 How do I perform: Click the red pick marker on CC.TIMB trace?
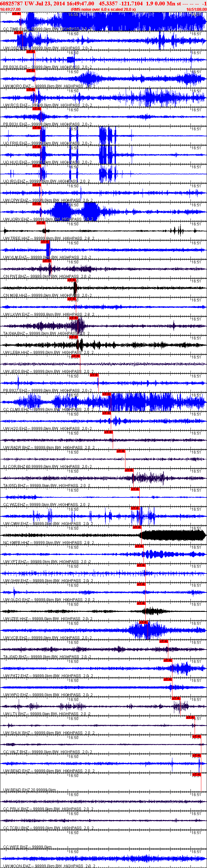[x=16, y=14]
